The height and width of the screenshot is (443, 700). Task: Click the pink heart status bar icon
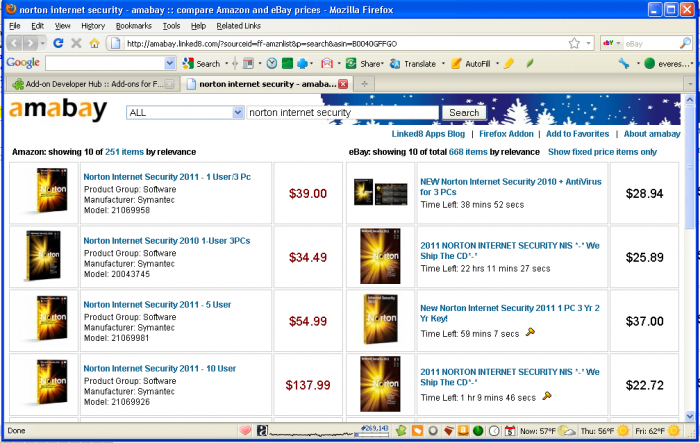[245, 431]
